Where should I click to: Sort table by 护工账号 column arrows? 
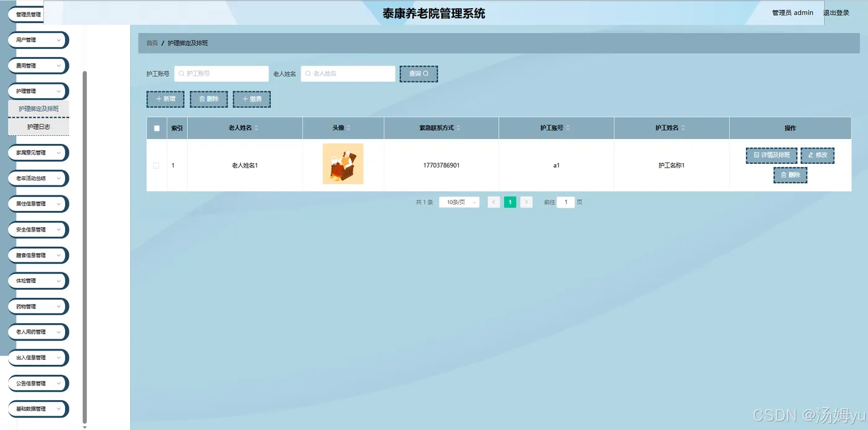568,128
